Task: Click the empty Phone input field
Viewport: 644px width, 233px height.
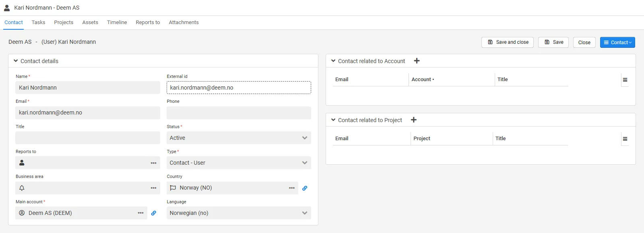Action: [239, 112]
